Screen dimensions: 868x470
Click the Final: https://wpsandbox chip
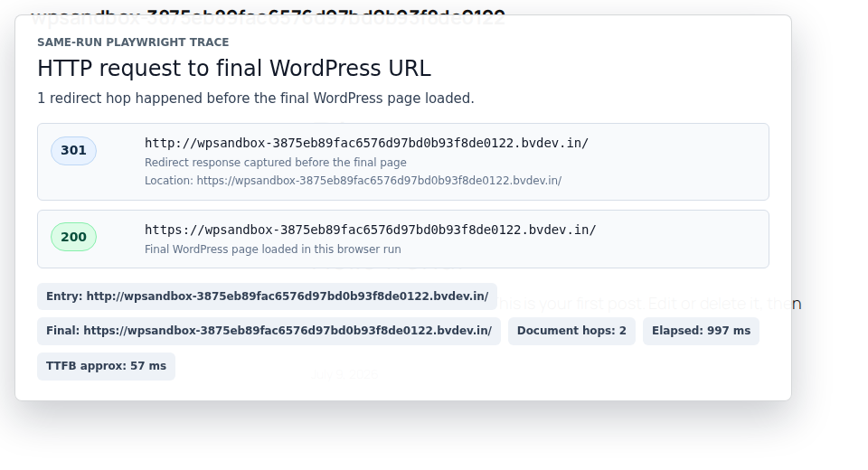point(269,331)
